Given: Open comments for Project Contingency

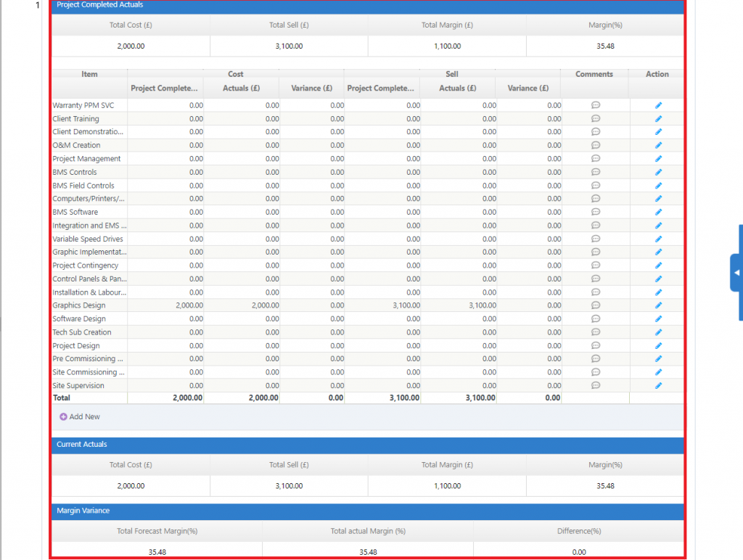Looking at the screenshot, I should coord(596,265).
